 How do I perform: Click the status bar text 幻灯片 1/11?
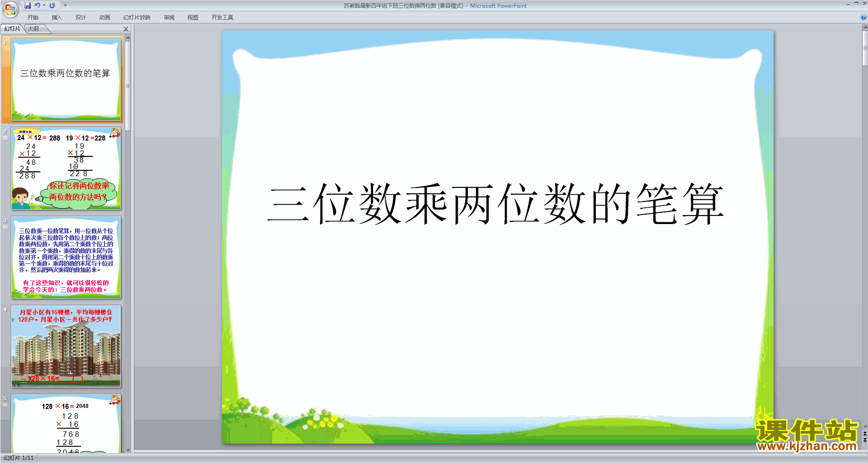point(19,458)
